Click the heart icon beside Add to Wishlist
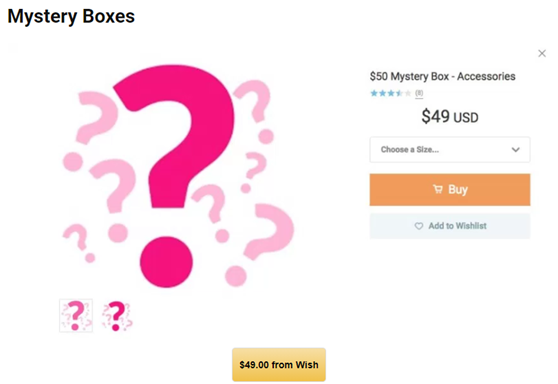The image size is (558, 384). [x=419, y=226]
